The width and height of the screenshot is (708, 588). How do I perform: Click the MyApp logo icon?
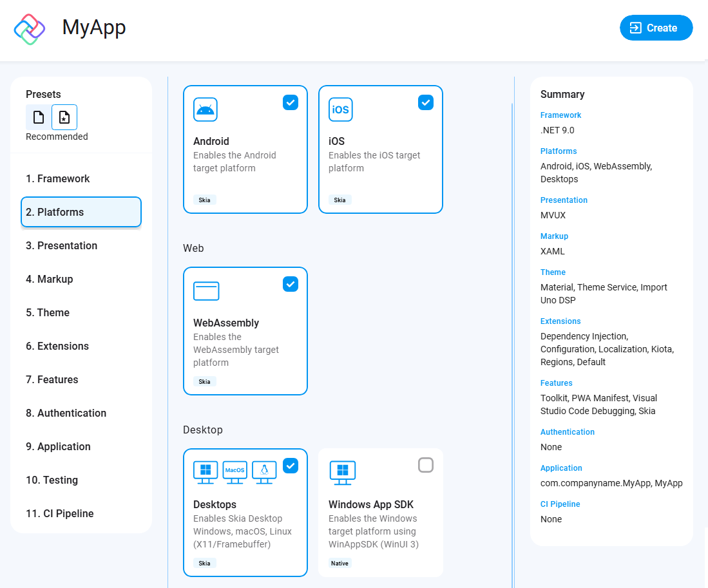coord(29,28)
